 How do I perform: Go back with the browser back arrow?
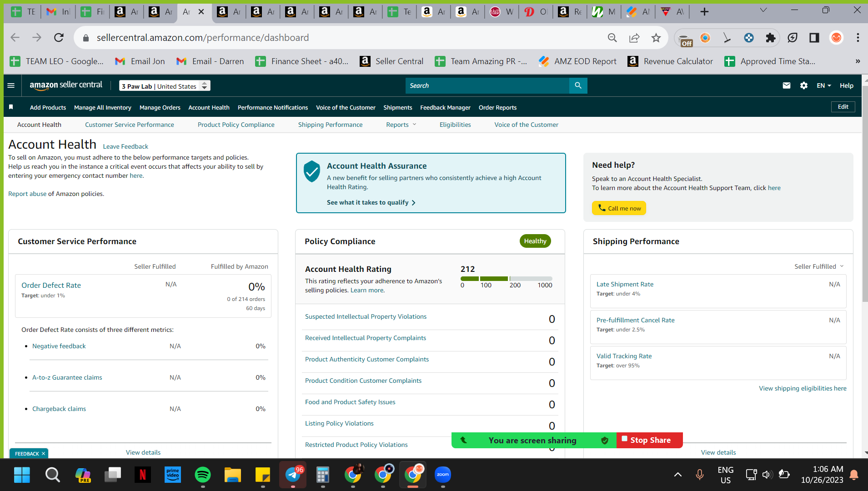point(15,38)
